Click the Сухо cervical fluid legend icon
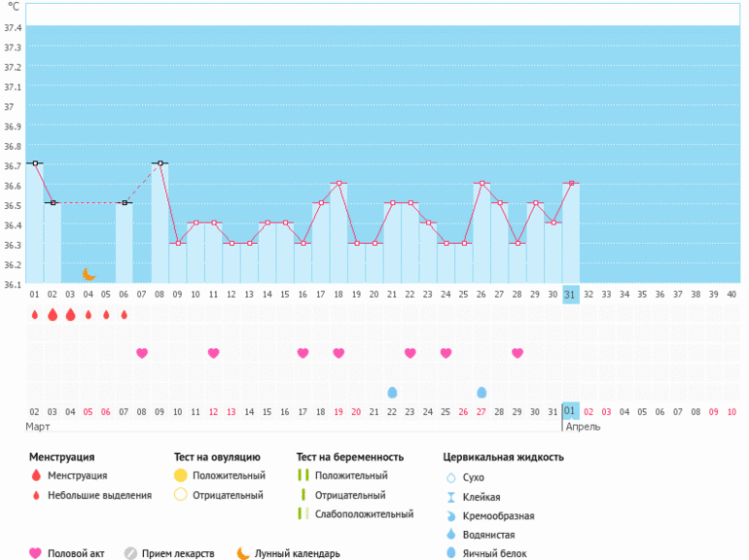 [449, 477]
